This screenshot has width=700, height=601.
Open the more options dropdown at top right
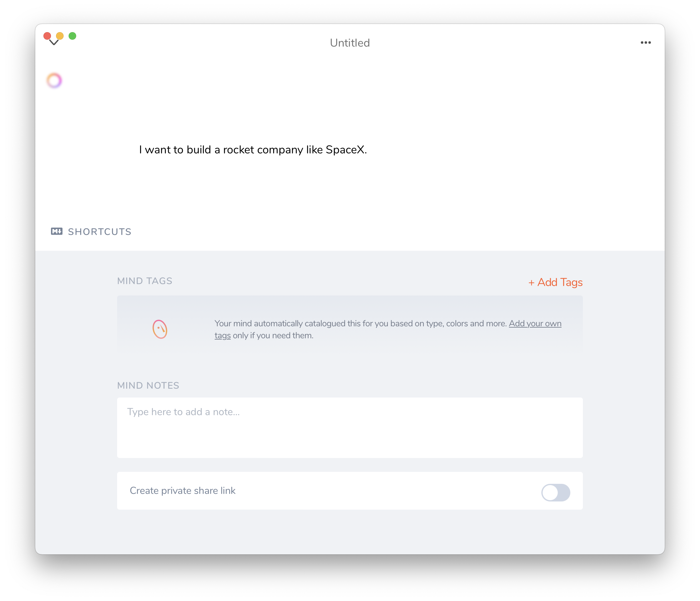(x=646, y=42)
